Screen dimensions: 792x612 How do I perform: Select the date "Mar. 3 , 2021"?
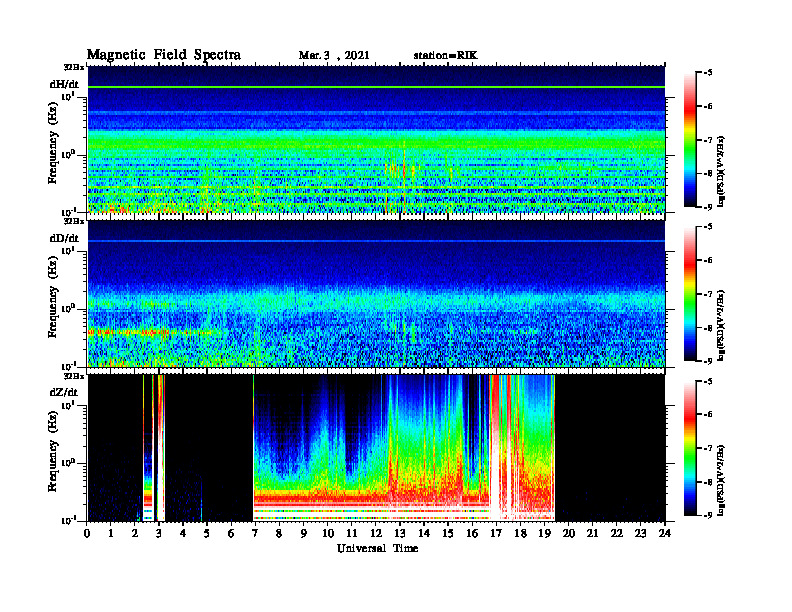[x=334, y=56]
